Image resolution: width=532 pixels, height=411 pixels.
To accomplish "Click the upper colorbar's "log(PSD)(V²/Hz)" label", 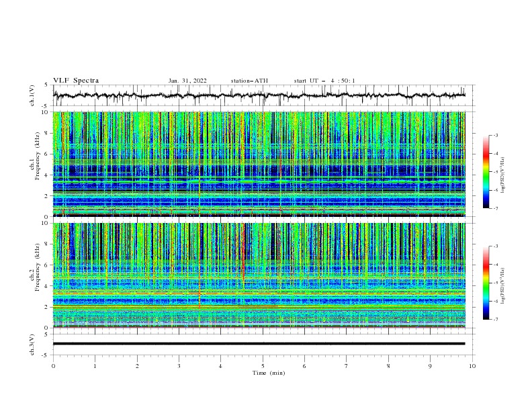I will 503,175.
